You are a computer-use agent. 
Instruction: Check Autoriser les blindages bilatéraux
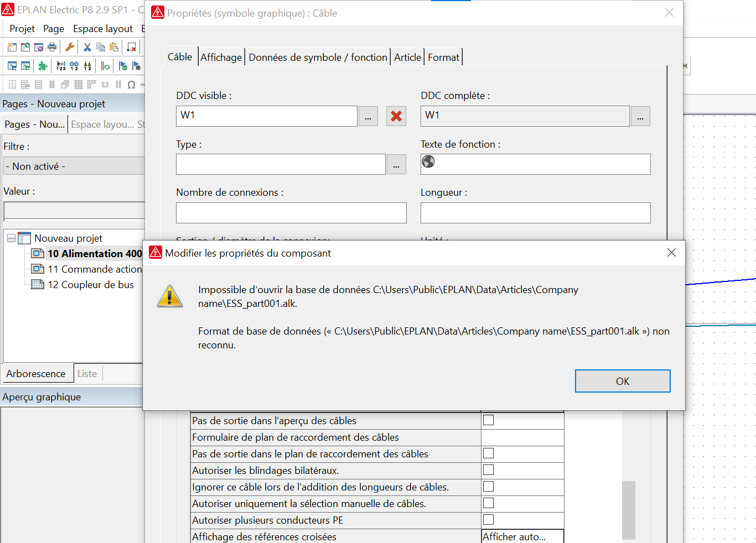[x=488, y=469]
